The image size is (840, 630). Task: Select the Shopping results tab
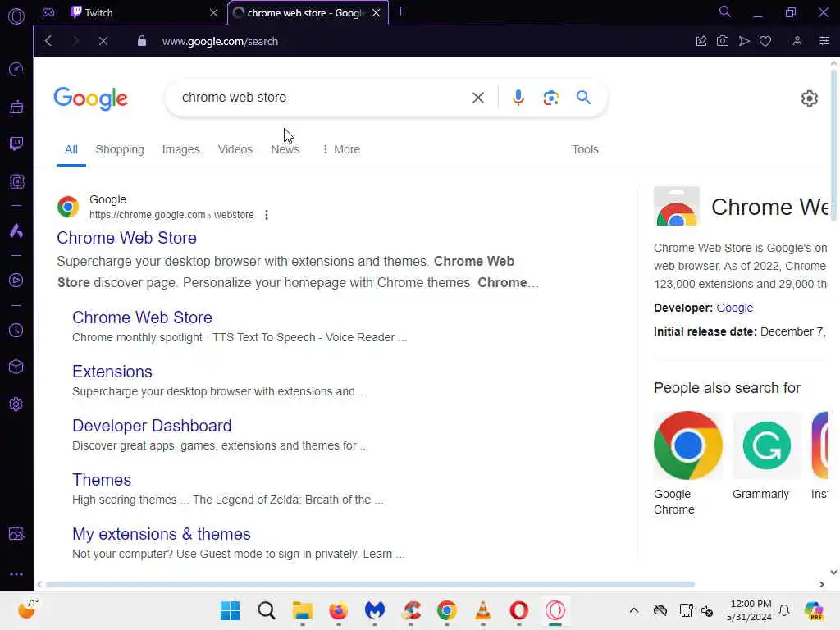point(120,149)
